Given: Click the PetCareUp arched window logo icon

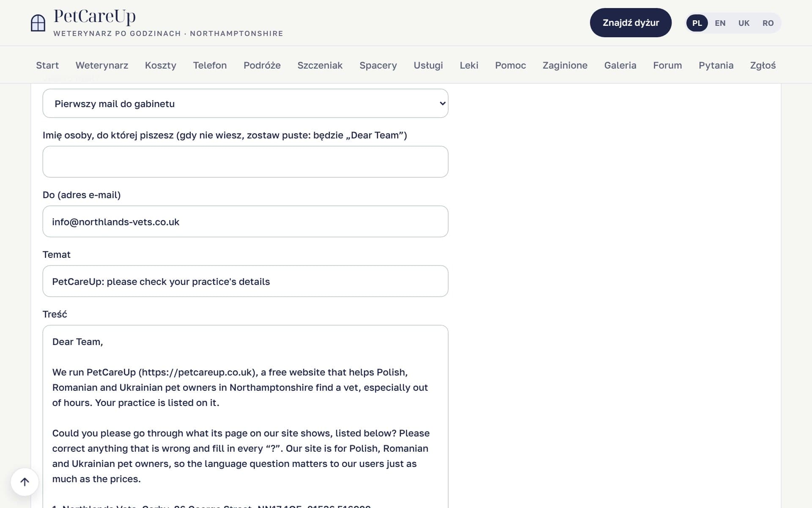Looking at the screenshot, I should pyautogui.click(x=38, y=23).
